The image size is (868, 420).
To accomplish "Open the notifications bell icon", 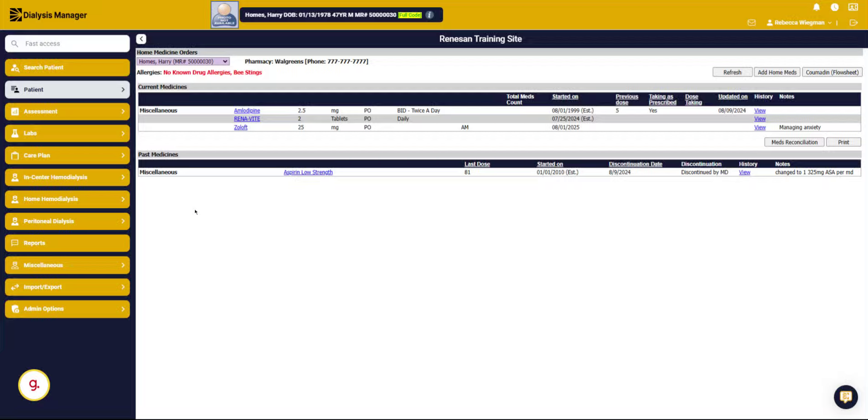I will pos(816,7).
